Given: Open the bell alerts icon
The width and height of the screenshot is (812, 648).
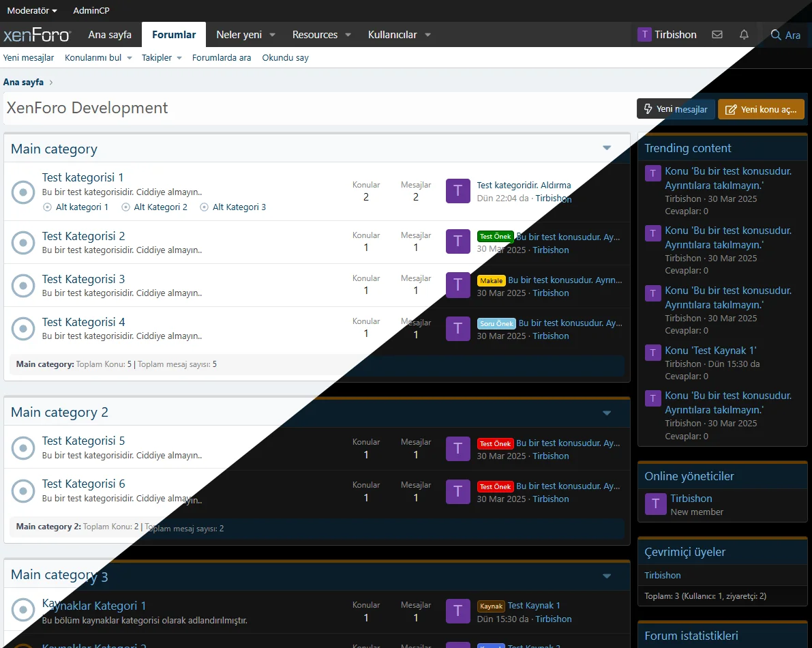Looking at the screenshot, I should point(744,35).
